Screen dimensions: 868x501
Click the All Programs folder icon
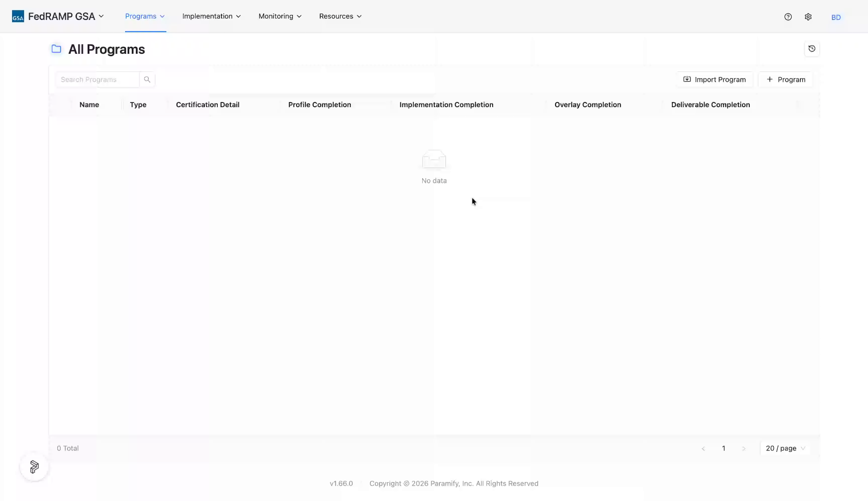[57, 49]
